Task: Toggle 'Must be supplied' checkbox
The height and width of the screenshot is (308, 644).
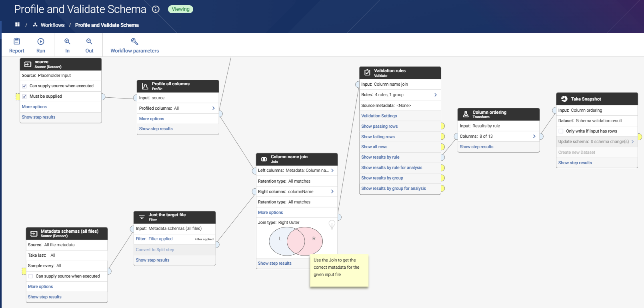Action: click(x=24, y=97)
